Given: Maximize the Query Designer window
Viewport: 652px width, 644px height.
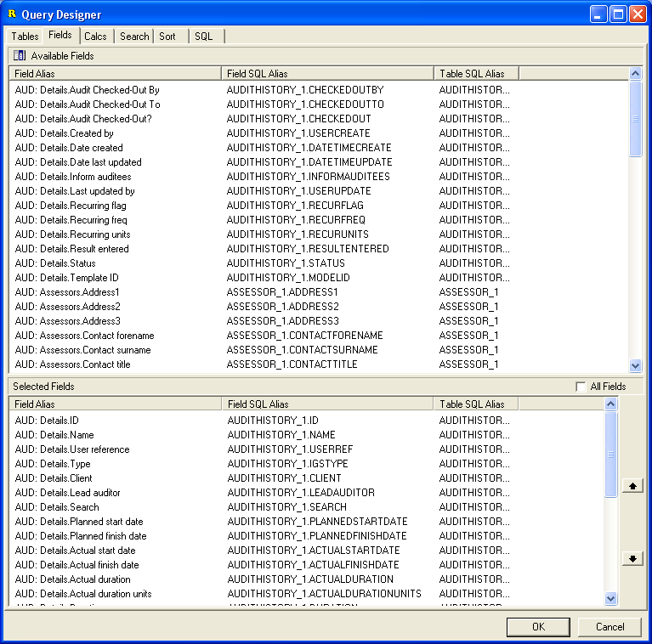Looking at the screenshot, I should click(x=618, y=14).
